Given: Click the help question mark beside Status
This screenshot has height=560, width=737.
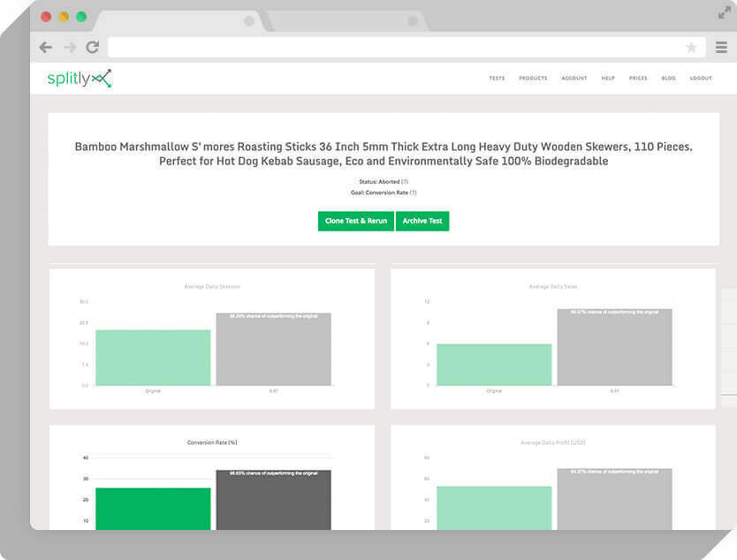Looking at the screenshot, I should click(x=405, y=181).
